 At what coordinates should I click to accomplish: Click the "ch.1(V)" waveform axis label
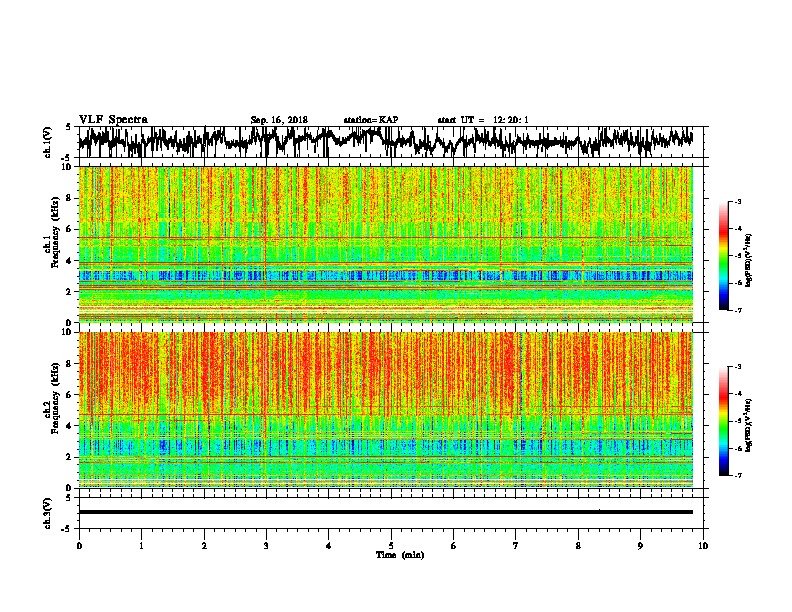tap(48, 142)
